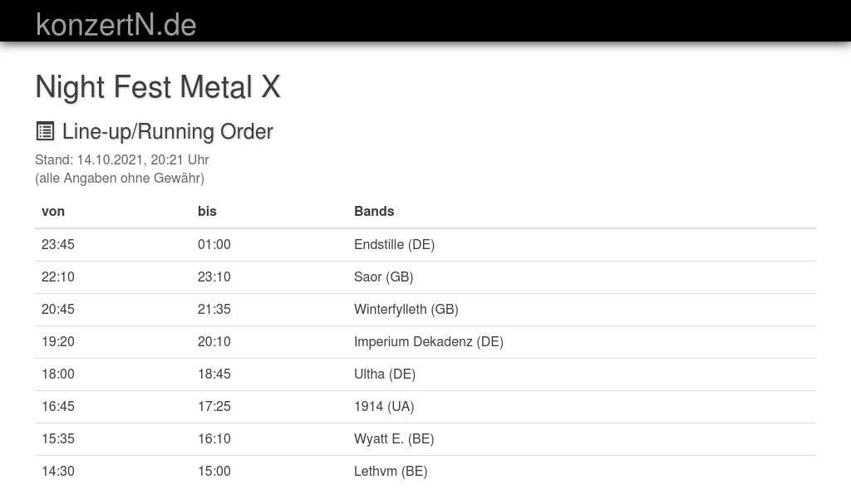Select the Lethvm (BE) band entry
The height and width of the screenshot is (504, 851).
(x=390, y=471)
